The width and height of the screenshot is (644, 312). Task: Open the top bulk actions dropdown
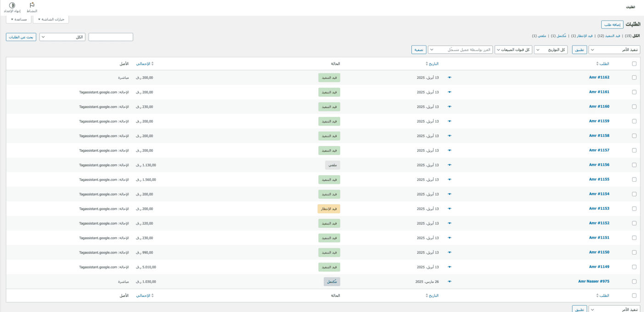coord(614,50)
